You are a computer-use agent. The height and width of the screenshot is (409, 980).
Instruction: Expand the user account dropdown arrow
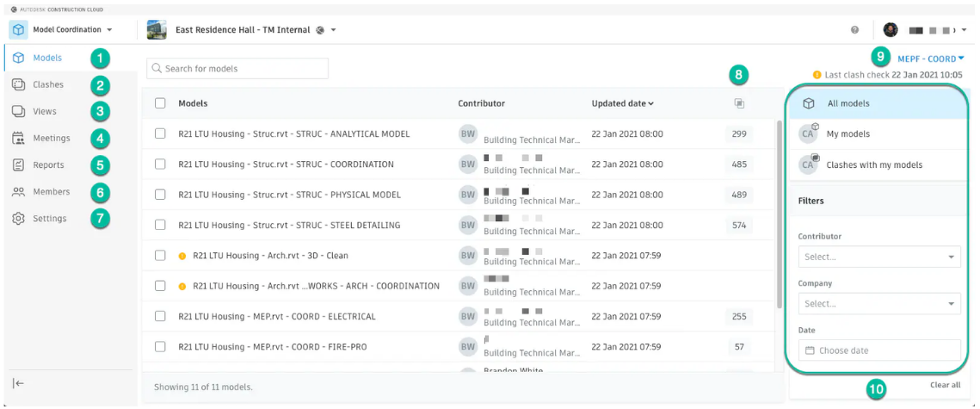[965, 30]
